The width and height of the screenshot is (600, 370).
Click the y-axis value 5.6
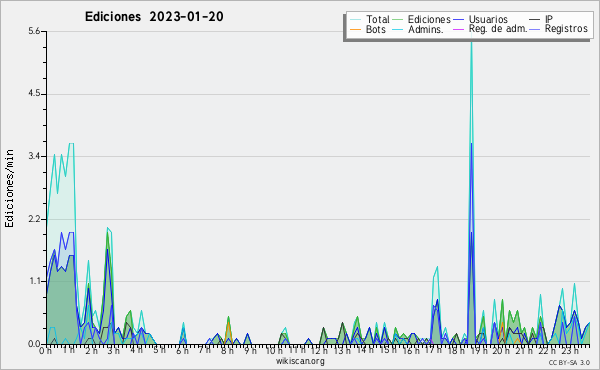(34, 31)
